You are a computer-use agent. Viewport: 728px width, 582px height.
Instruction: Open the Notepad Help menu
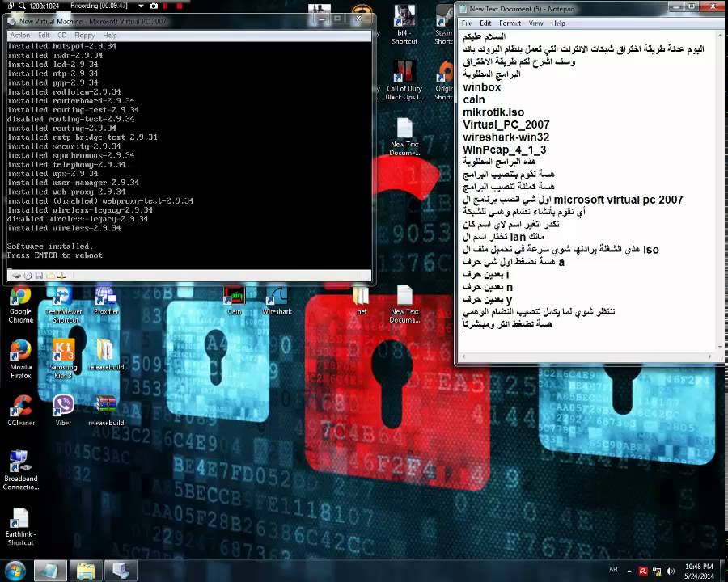(x=558, y=23)
